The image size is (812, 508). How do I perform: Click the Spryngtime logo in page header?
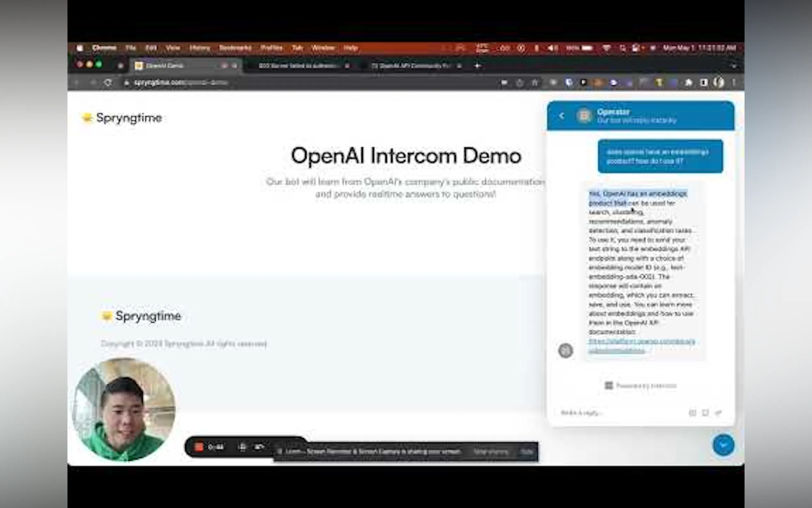pyautogui.click(x=122, y=118)
